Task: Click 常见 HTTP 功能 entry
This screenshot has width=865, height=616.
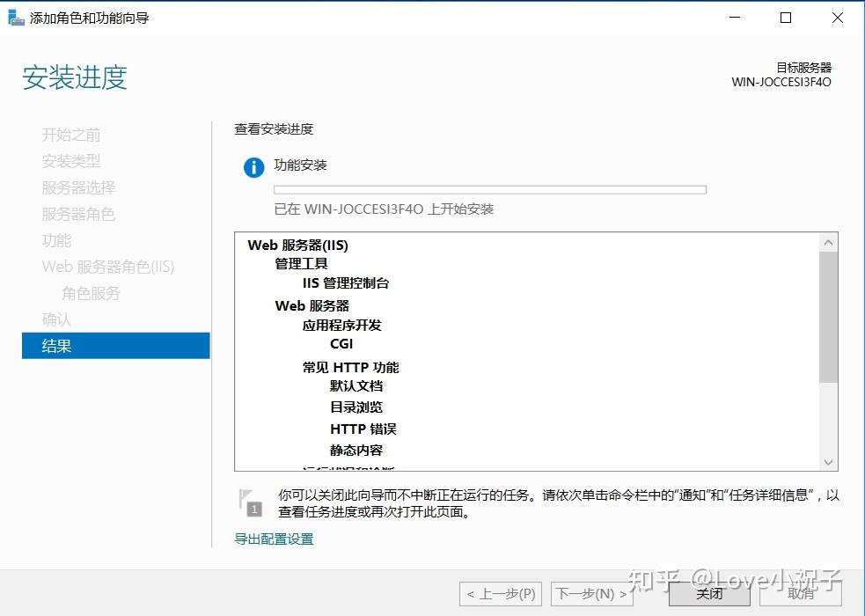Action: [x=351, y=367]
